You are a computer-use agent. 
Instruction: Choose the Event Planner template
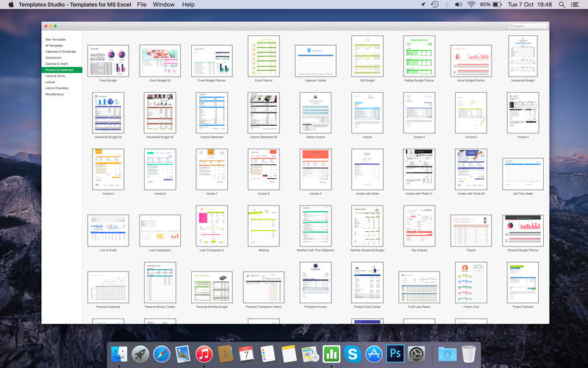tap(264, 57)
